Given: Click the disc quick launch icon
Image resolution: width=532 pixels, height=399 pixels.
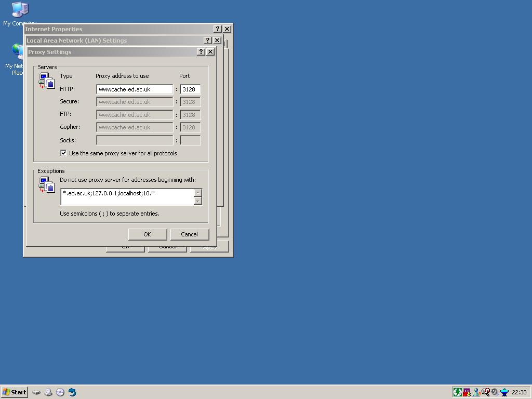Looking at the screenshot, I should pos(60,393).
